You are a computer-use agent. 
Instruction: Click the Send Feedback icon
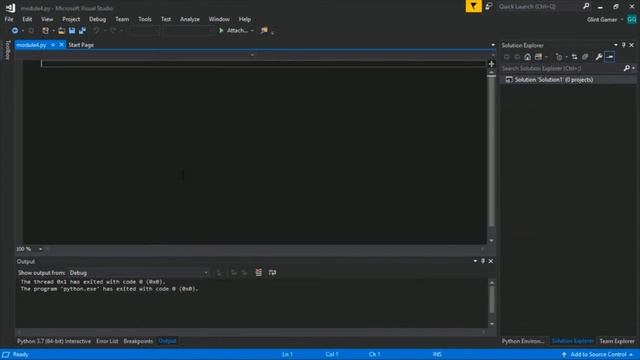[489, 7]
